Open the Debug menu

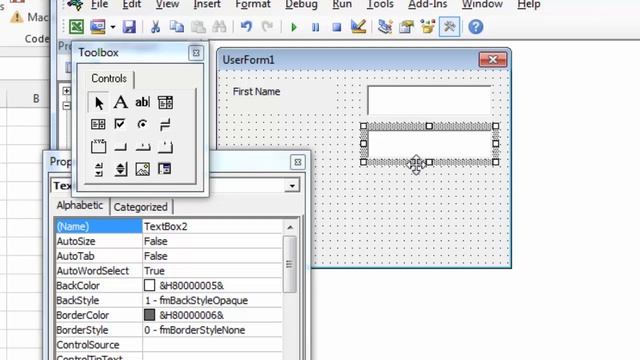click(301, 4)
